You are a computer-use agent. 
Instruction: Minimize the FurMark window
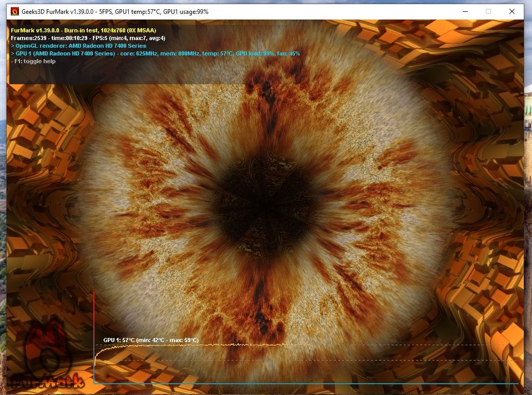pyautogui.click(x=465, y=11)
